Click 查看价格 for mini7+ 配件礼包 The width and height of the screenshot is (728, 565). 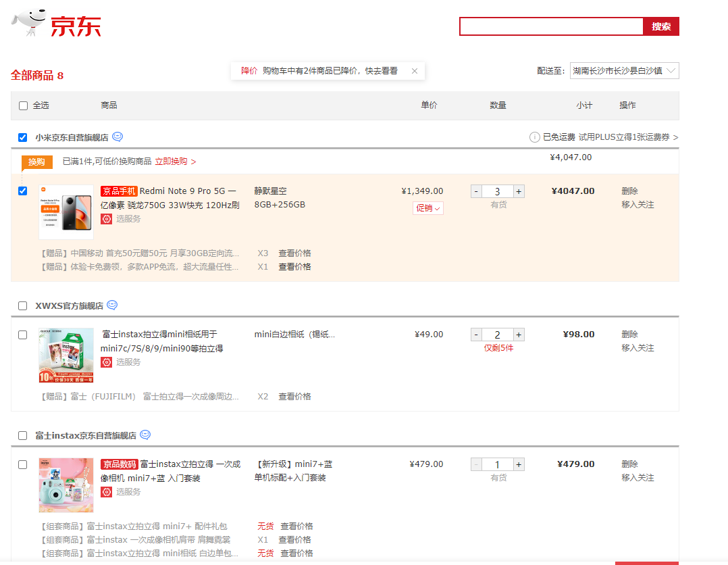(x=296, y=526)
